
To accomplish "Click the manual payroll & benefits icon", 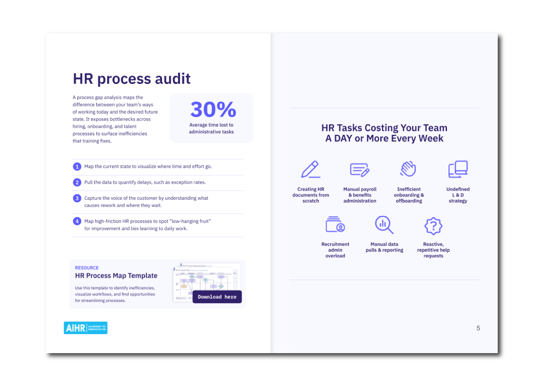I will pyautogui.click(x=360, y=170).
